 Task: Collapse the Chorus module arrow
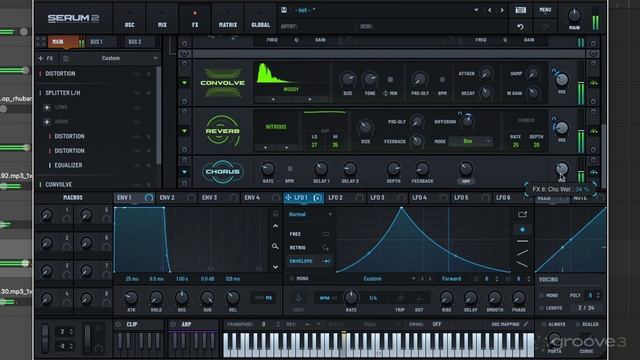(x=184, y=172)
